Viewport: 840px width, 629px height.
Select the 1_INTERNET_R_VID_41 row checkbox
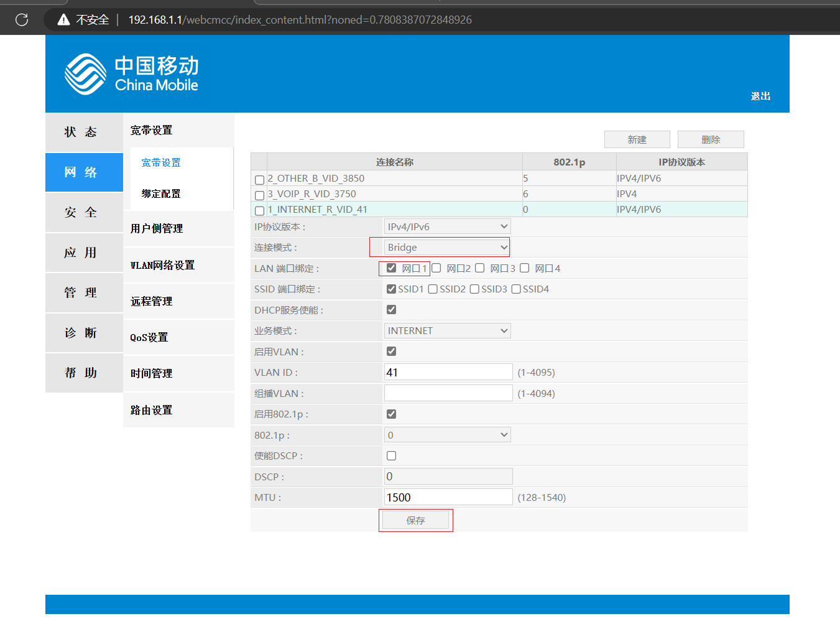(x=260, y=211)
